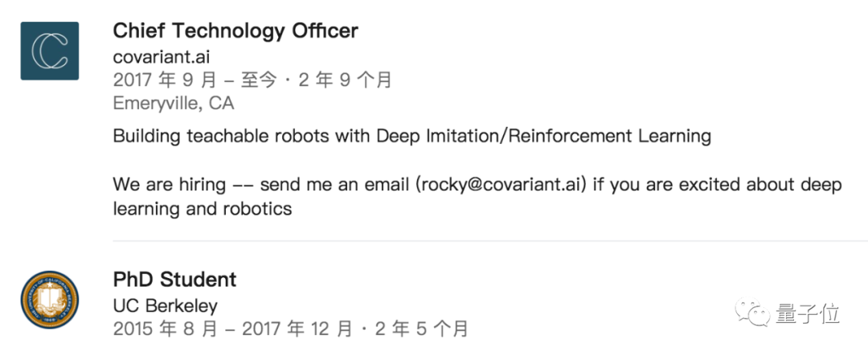Screen dimensions: 868x352
Task: Click the 'learning and robotics' text line
Action: click(202, 209)
